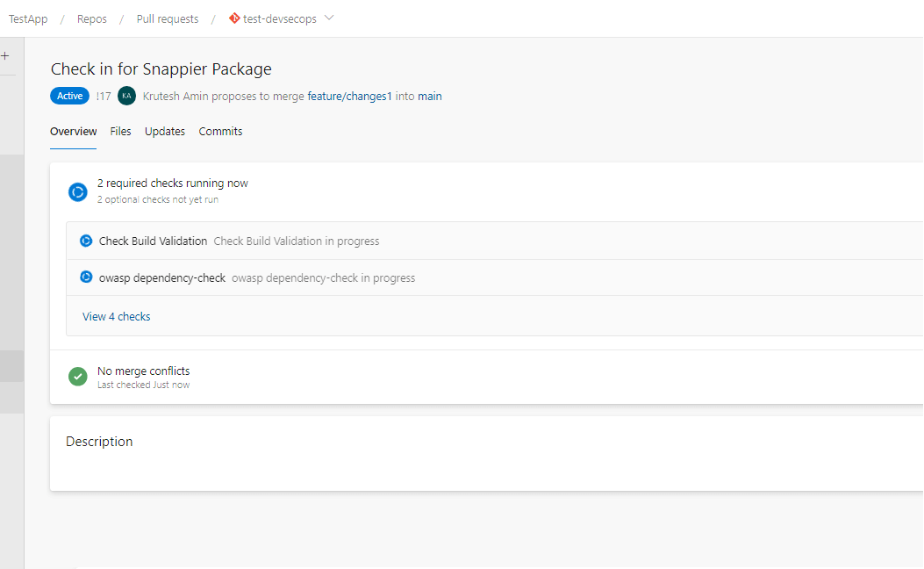The height and width of the screenshot is (569, 924).
Task: Switch to the Updates tab
Action: (165, 132)
